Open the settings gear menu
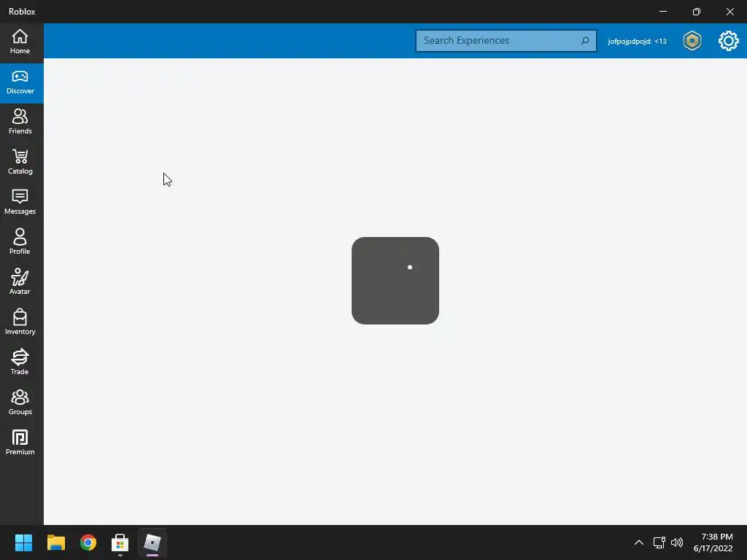The image size is (747, 560). [729, 41]
